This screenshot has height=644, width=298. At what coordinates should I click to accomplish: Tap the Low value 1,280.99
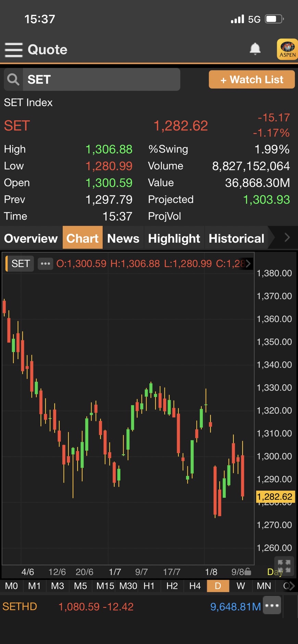(x=109, y=166)
